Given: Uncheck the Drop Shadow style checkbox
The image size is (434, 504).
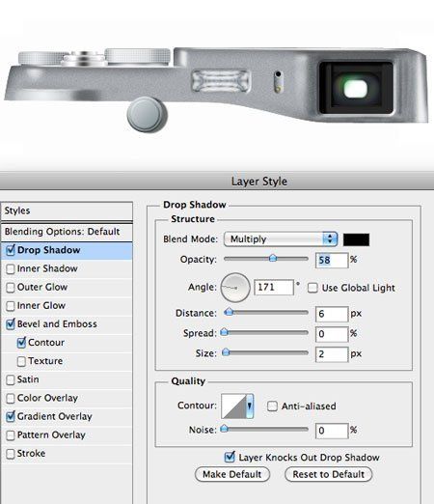Looking at the screenshot, I should coord(11,250).
